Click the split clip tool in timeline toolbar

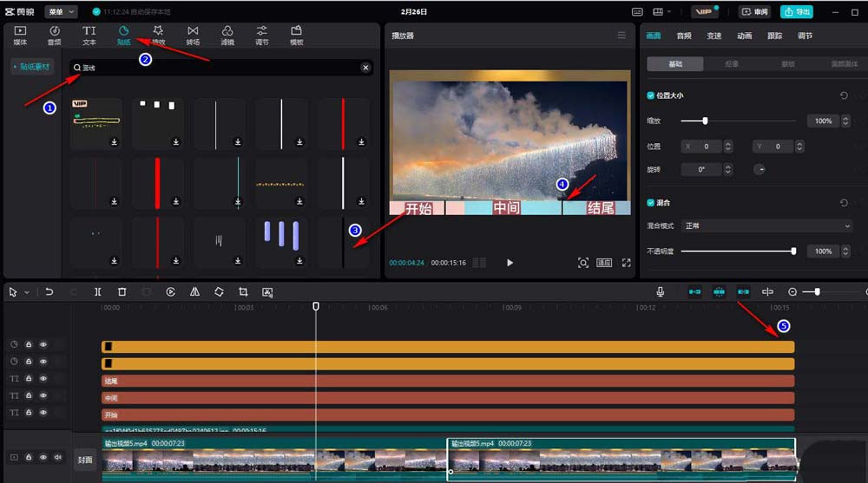coord(98,292)
